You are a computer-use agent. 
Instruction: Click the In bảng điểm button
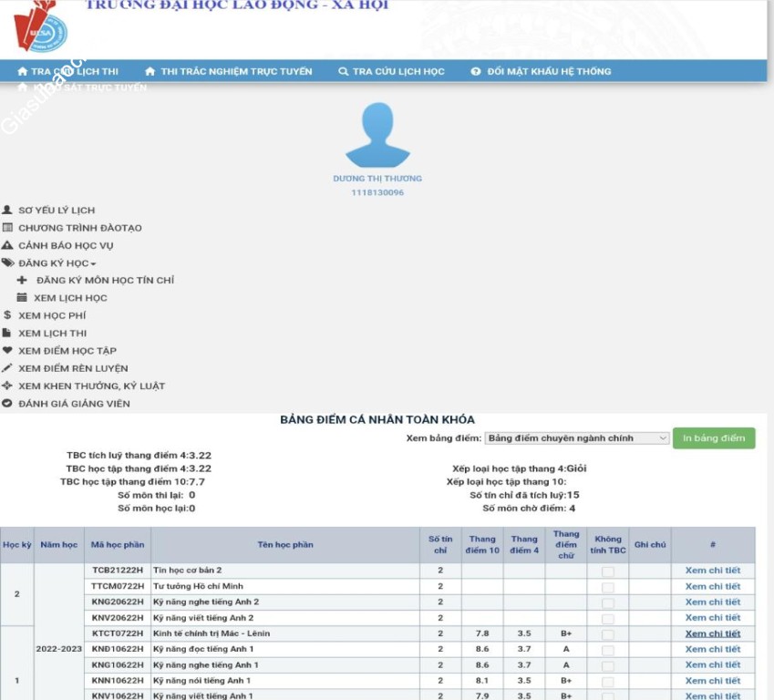click(x=714, y=438)
